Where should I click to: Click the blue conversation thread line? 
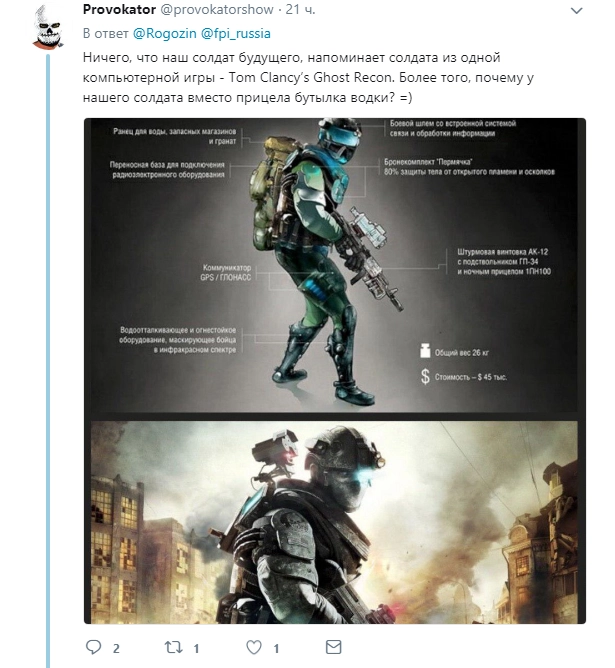point(48,360)
